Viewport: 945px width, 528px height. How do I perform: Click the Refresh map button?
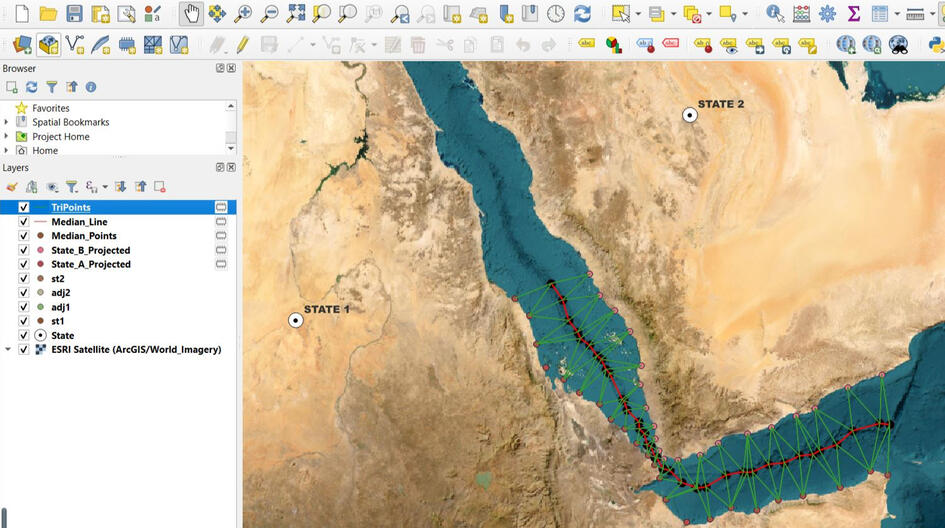point(582,14)
